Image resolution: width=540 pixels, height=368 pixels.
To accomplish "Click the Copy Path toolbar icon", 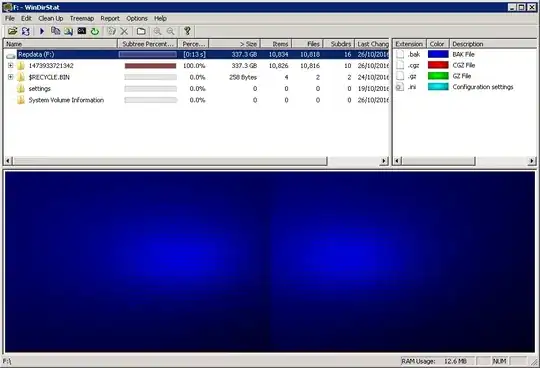I will [55, 31].
